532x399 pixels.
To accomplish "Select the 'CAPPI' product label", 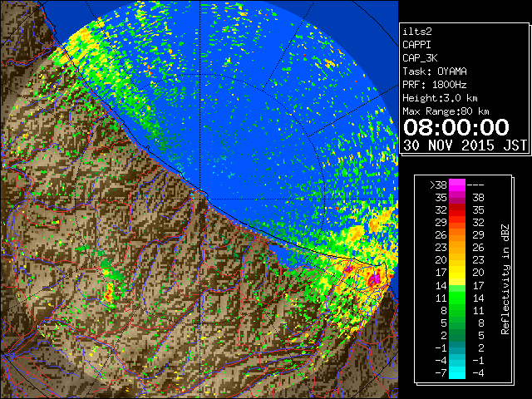I will click(x=416, y=45).
